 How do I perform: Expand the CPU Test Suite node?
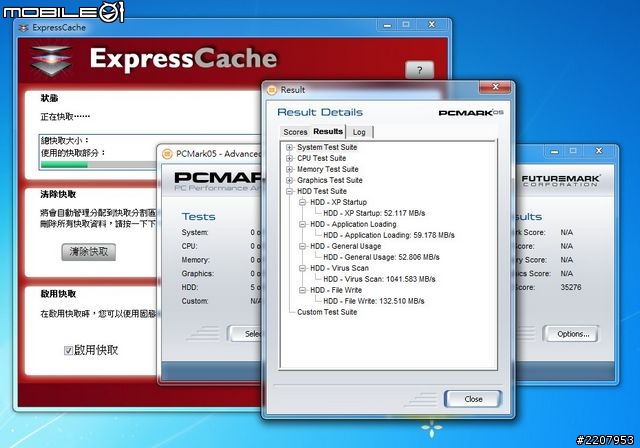point(289,158)
